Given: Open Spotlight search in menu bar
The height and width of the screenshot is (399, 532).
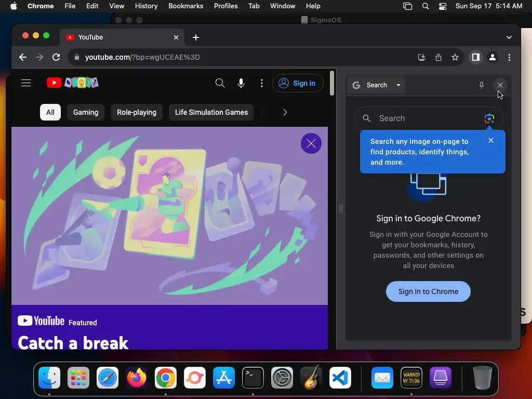Looking at the screenshot, I should coord(425,6).
